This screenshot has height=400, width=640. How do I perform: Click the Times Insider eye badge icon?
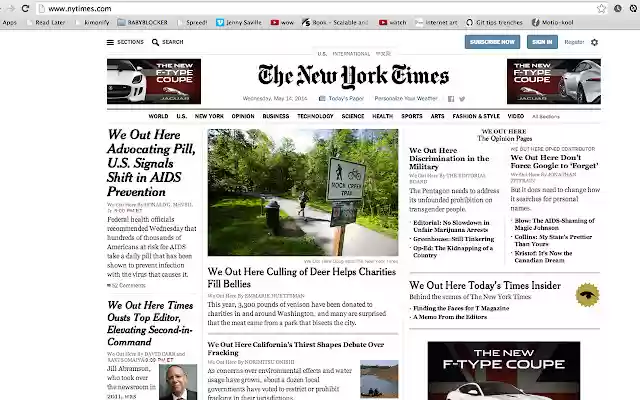pos(587,294)
